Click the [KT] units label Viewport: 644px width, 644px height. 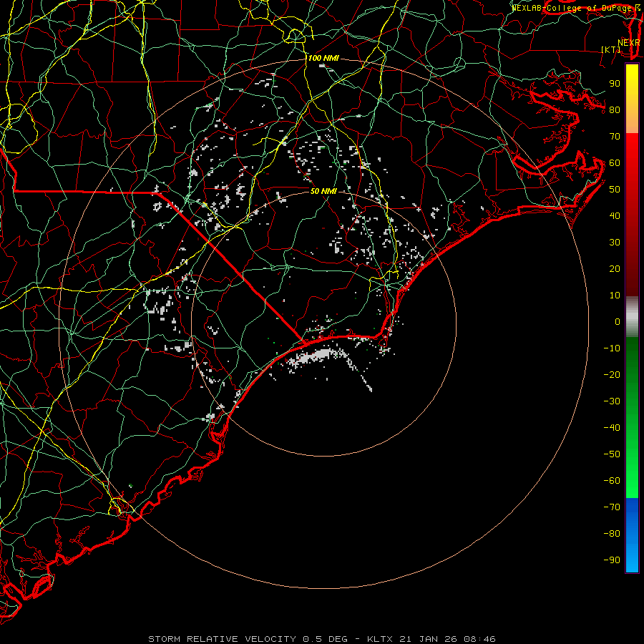tap(611, 49)
